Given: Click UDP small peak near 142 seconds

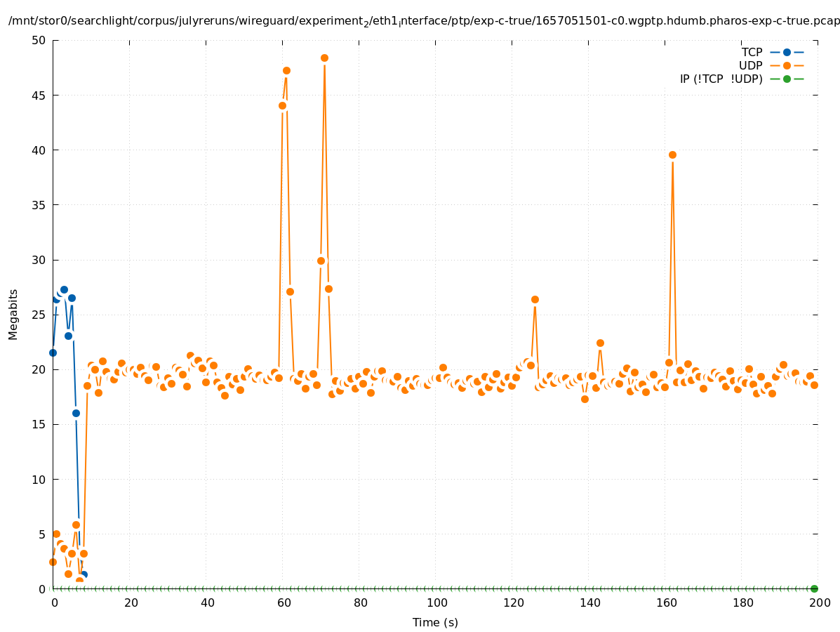Looking at the screenshot, I should [x=600, y=343].
